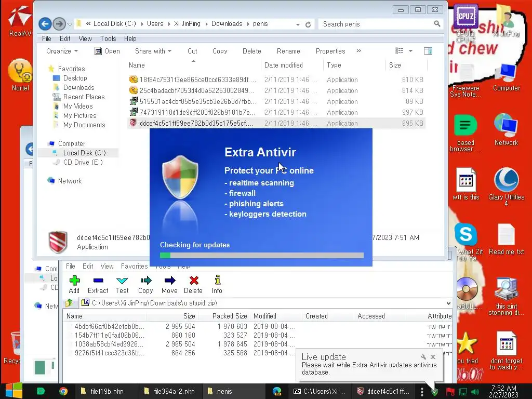Viewport: 532px width, 399px height.
Task: Click the volume icon in system tray
Action: 475,392
